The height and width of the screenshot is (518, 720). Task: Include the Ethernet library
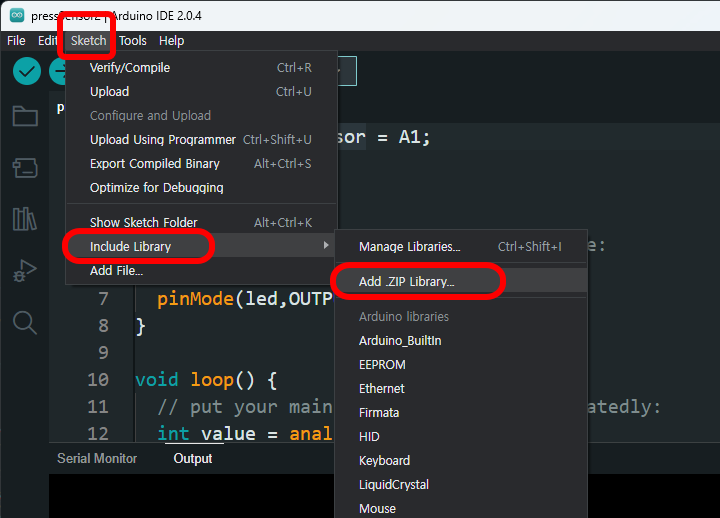(x=461, y=388)
